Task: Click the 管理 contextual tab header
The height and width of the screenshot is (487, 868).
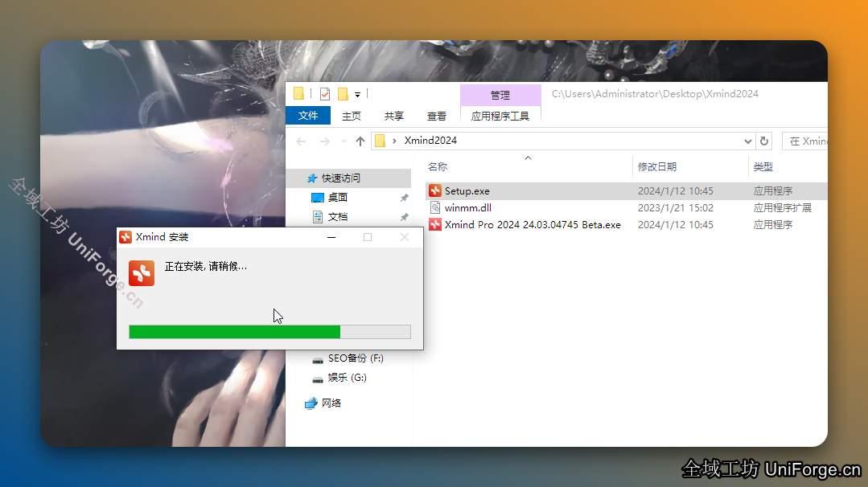Action: [x=500, y=95]
